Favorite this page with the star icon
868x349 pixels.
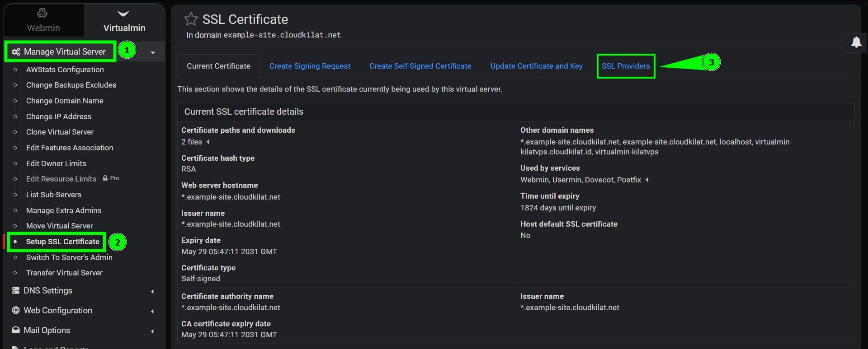[x=191, y=19]
